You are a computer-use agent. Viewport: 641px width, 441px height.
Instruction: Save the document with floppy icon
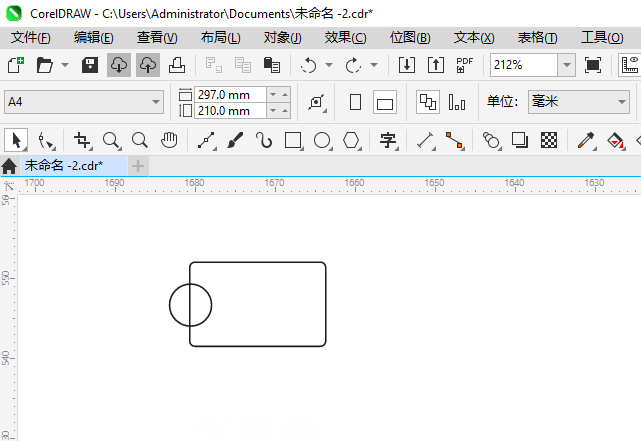(90, 65)
